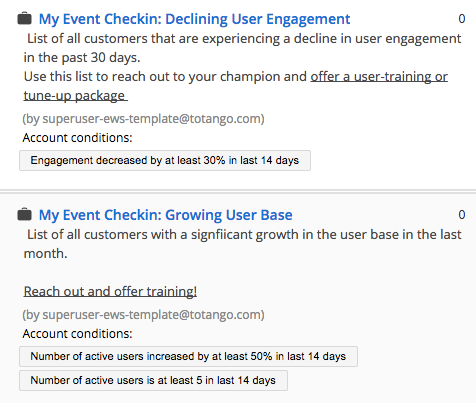Click count 0 for Declining User Engagement
This screenshot has height=403, width=476.
(461, 19)
